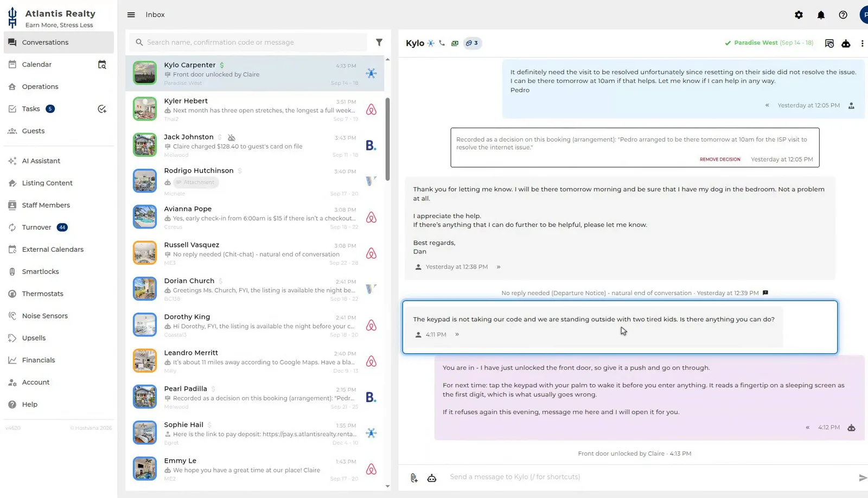Expand arrows on the 4:12 PM sent message
The height and width of the screenshot is (498, 868).
pyautogui.click(x=808, y=427)
